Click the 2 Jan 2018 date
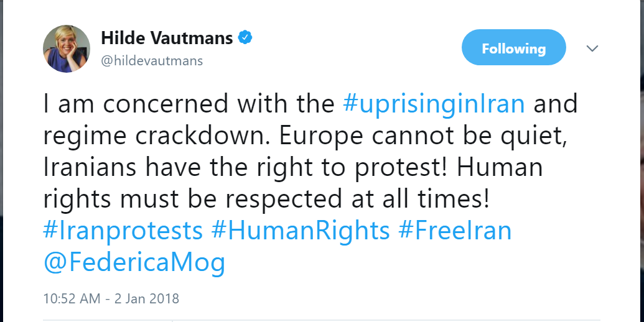 pyautogui.click(x=146, y=298)
